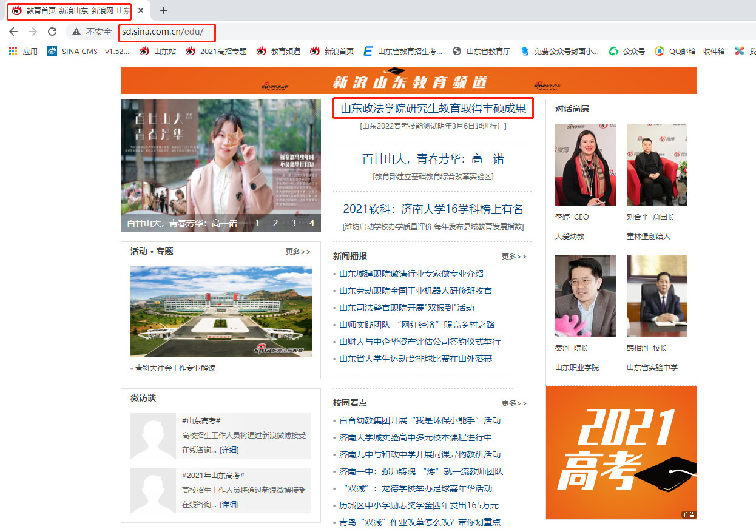
Task: Close the 教育首页 browser tab
Action: pos(141,10)
